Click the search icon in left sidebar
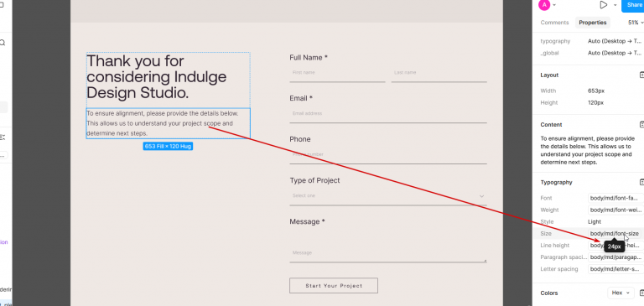Viewport: 644px width, 306px height. pyautogui.click(x=3, y=43)
